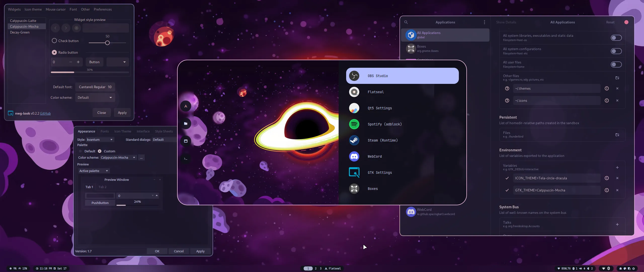The width and height of the screenshot is (644, 272).
Task: Launch OBS Studio from the app launcher
Action: tap(402, 76)
